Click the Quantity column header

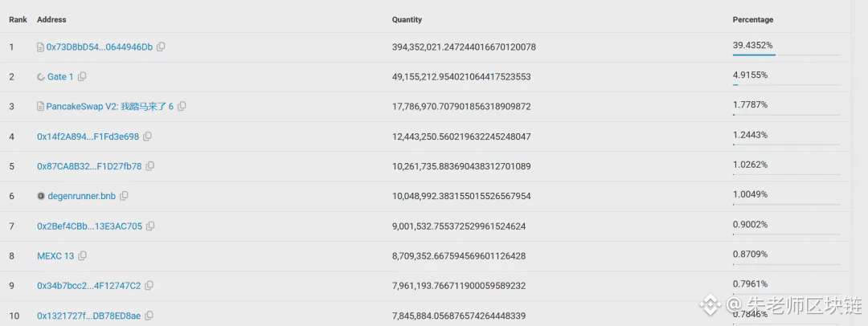tap(407, 19)
